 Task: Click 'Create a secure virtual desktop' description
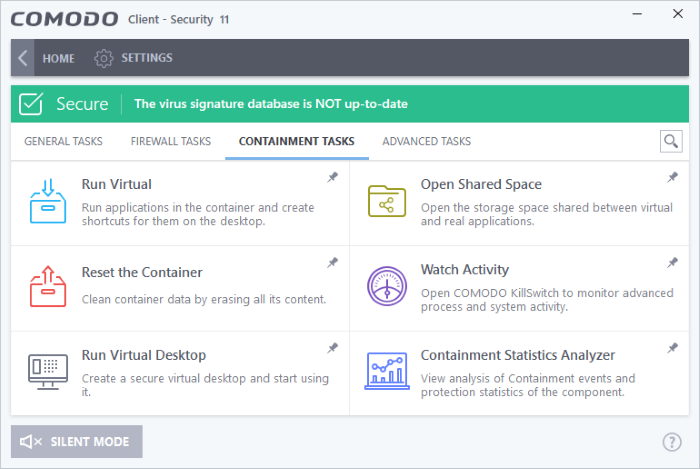[205, 385]
